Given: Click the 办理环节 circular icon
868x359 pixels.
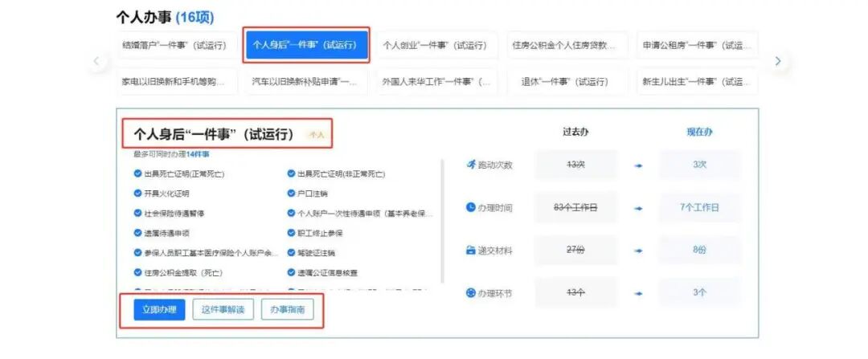Looking at the screenshot, I should [470, 293].
